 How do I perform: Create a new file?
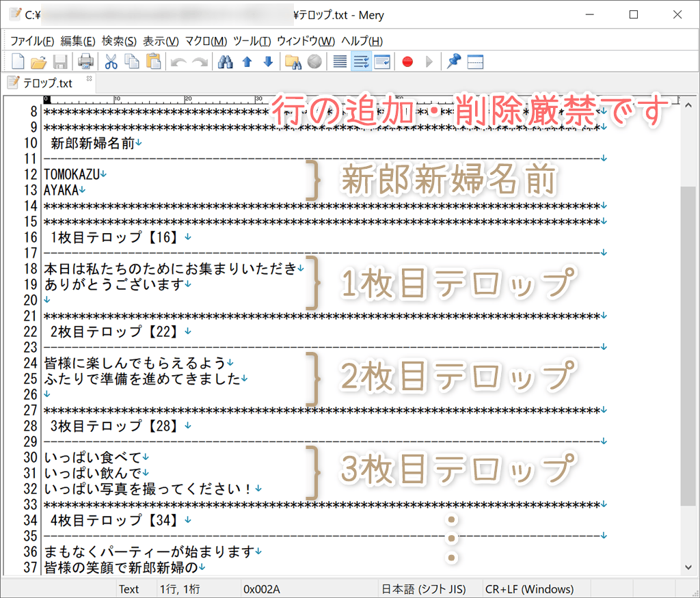pyautogui.click(x=17, y=61)
